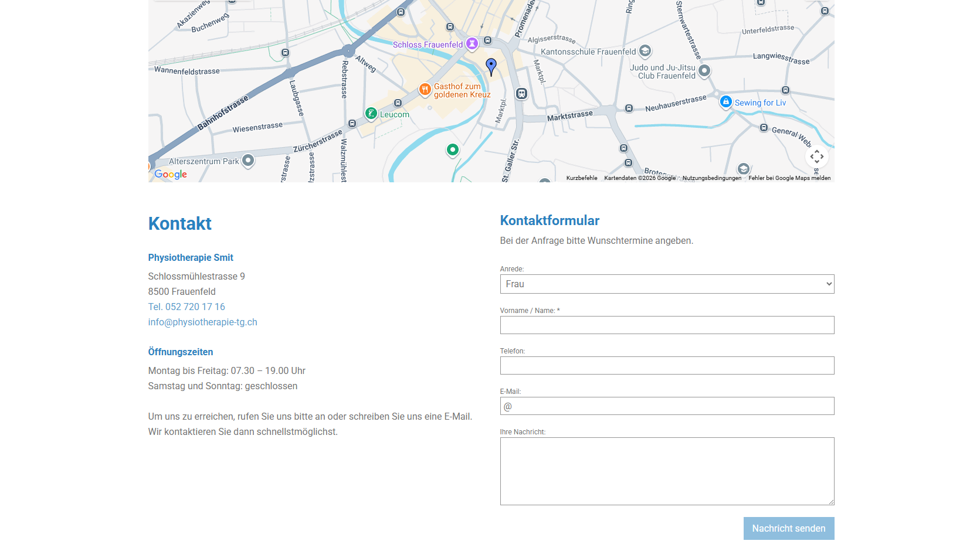Click the Vorname / Name input field
The image size is (980, 551).
(667, 325)
